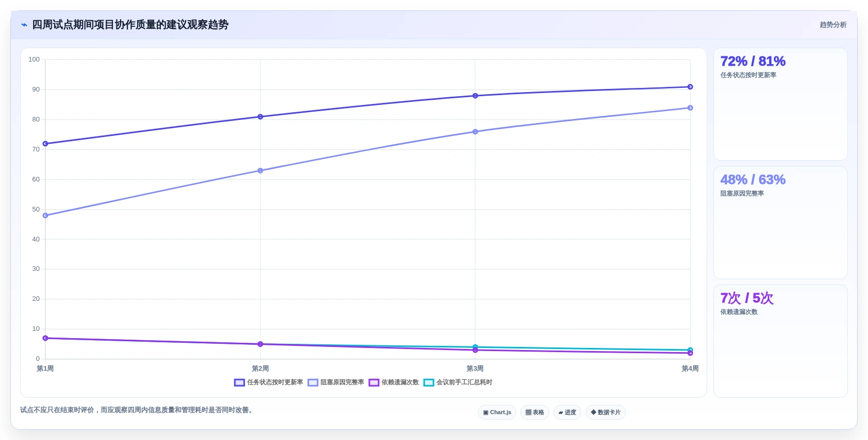Click the 第3周 point on 任务状态按时更新率 line
The height and width of the screenshot is (440, 868).
(475, 96)
